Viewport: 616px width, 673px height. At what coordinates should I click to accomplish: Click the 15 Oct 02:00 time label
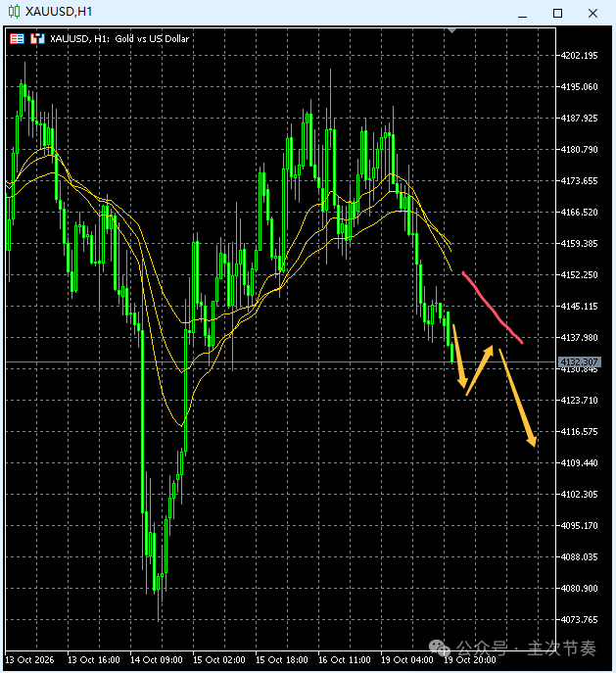coord(218,659)
